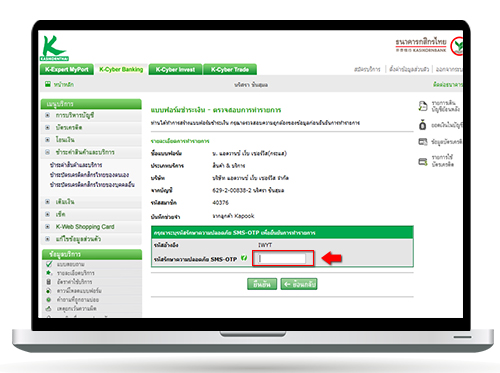Screen dimensions: 500x373
Task: Open the frequently asked questions link
Action: point(78,300)
